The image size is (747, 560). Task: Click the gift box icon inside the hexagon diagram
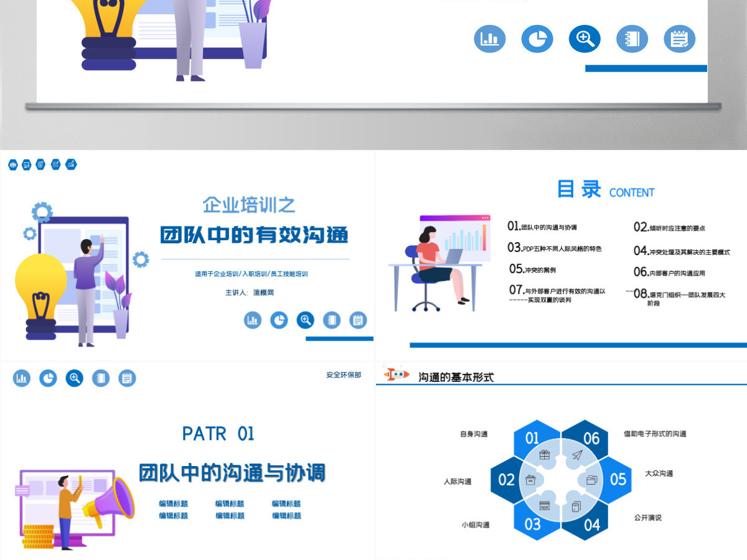pos(545,455)
